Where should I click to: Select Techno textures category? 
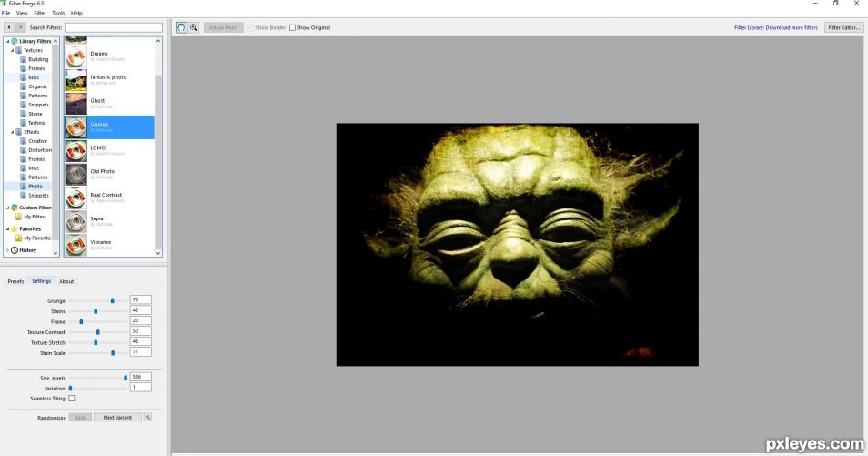36,123
